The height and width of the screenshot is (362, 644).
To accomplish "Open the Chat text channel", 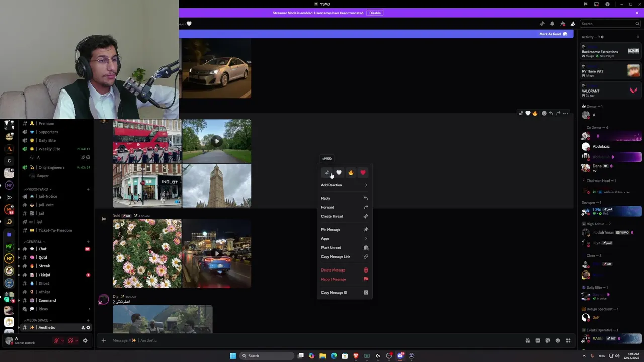I will click(x=55, y=249).
